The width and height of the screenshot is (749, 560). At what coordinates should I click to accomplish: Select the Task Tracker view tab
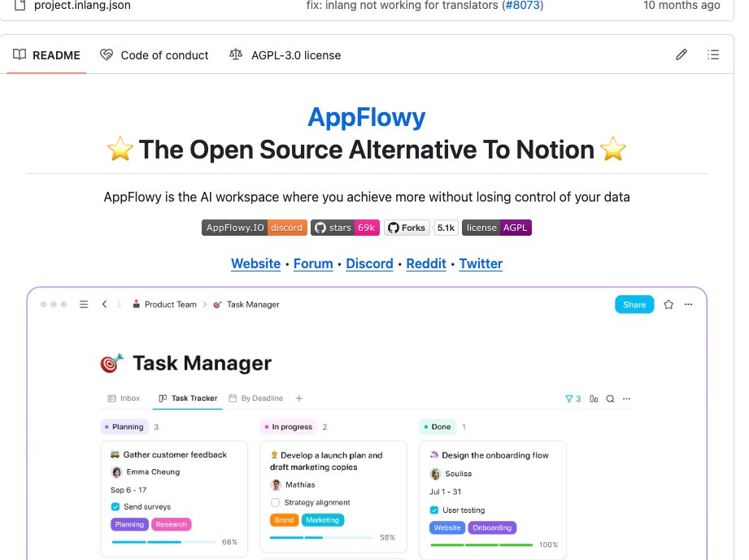pyautogui.click(x=188, y=398)
